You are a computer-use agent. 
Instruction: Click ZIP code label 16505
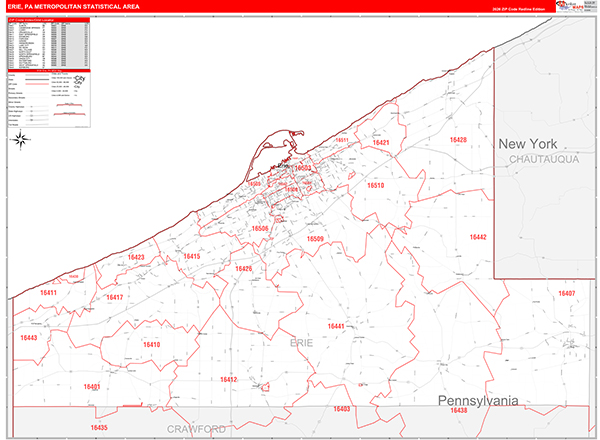(x=254, y=184)
